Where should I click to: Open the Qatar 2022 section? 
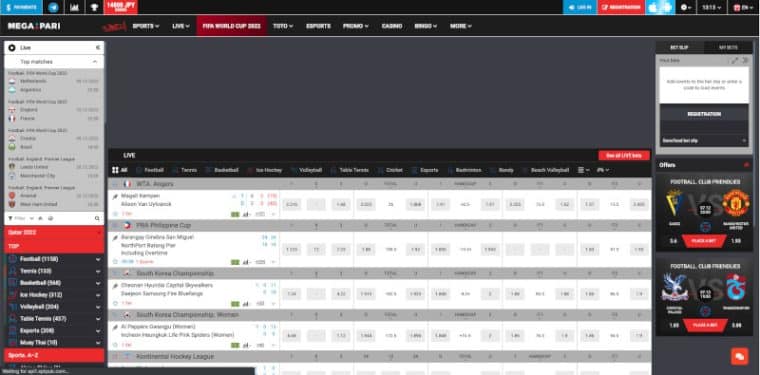[x=54, y=232]
